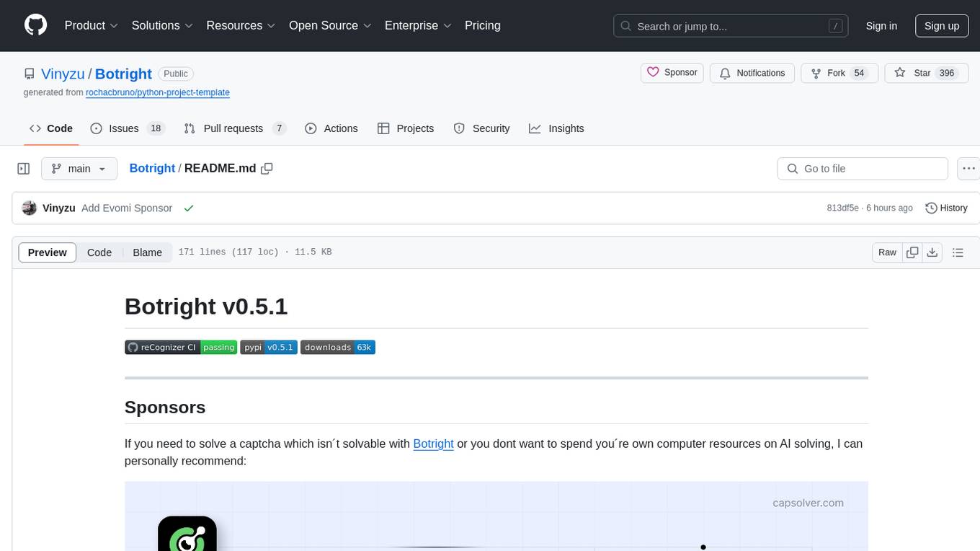This screenshot has height=551, width=980.
Task: Click the Notifications bell button
Action: (752, 73)
